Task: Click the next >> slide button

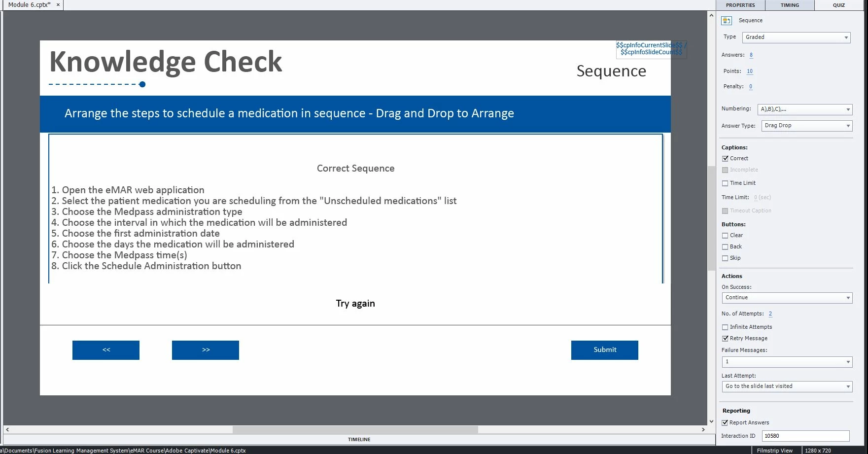Action: (x=206, y=350)
